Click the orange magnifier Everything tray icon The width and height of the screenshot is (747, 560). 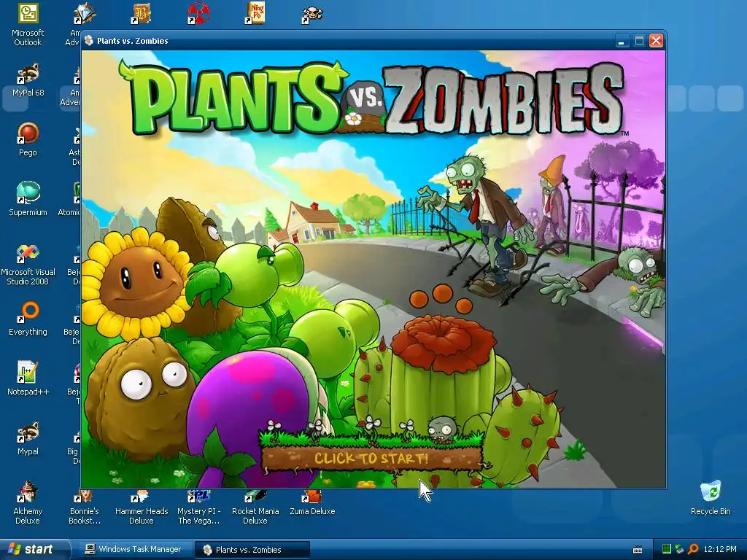click(693, 550)
